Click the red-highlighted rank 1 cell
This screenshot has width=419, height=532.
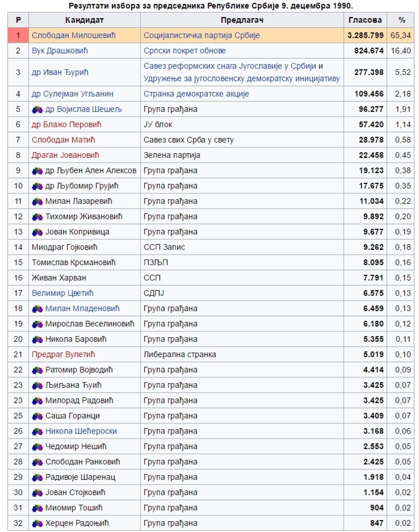(18, 36)
